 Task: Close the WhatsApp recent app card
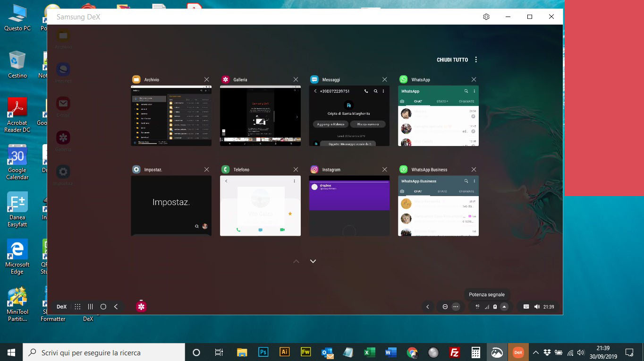tap(474, 79)
